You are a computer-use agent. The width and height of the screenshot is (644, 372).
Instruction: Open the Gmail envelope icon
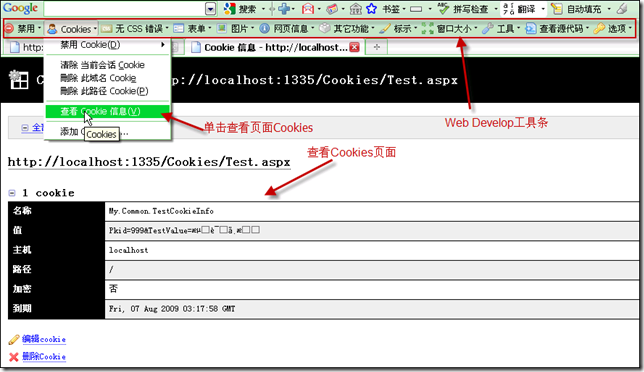pyautogui.click(x=308, y=9)
